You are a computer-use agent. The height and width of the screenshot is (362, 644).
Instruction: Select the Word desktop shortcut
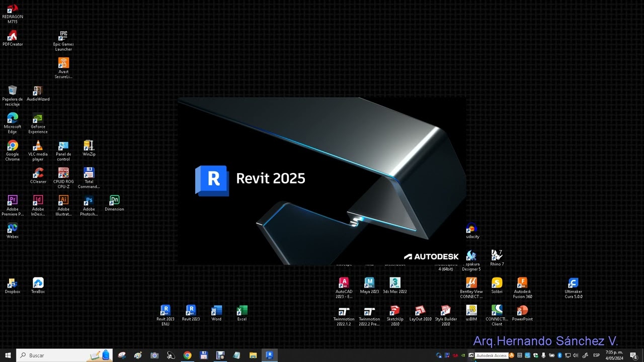click(216, 313)
